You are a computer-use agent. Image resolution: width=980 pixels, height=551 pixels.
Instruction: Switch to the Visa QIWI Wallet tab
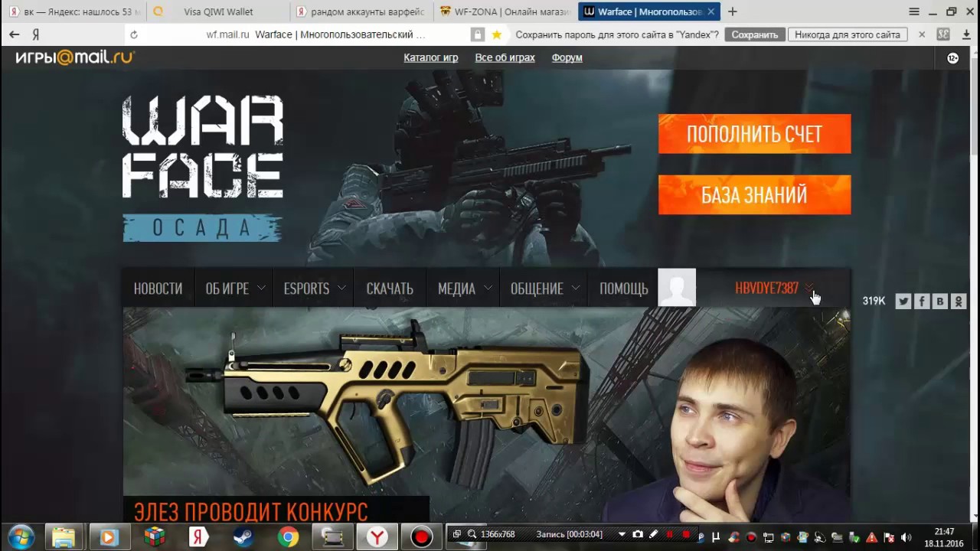[x=218, y=11]
